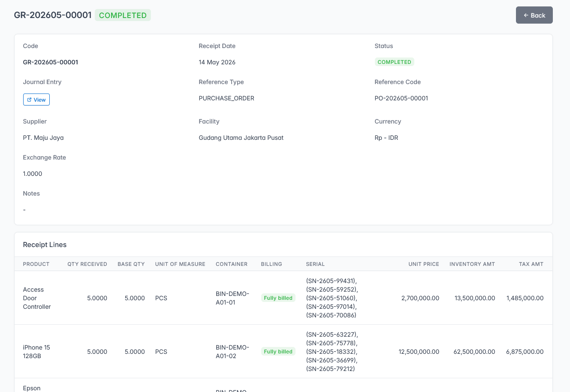The height and width of the screenshot is (392, 570).
Task: Click the PRODUCT column header
Action: point(36,264)
